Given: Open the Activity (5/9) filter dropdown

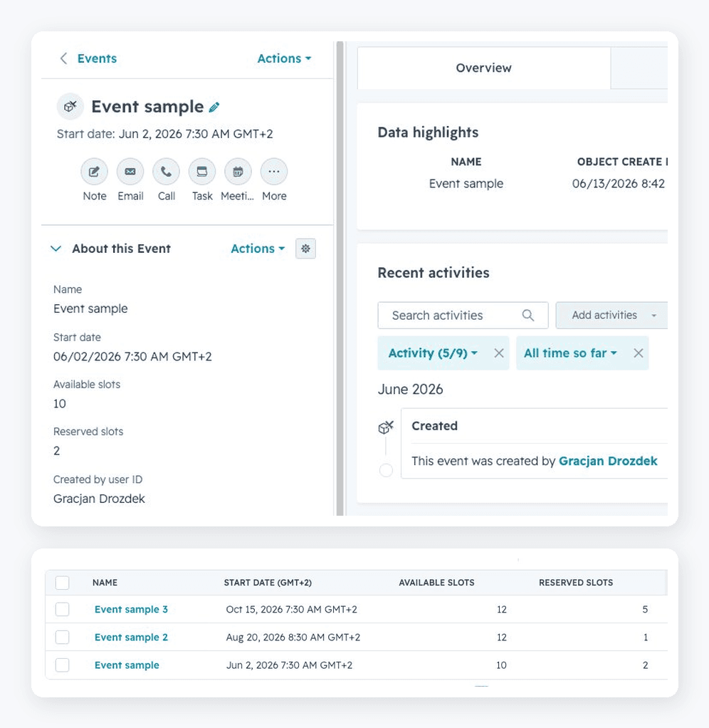Looking at the screenshot, I should [433, 353].
